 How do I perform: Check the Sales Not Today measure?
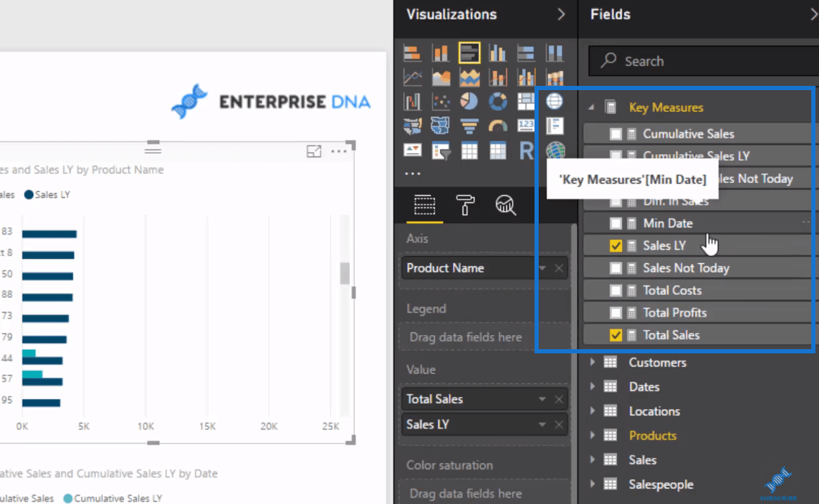615,268
